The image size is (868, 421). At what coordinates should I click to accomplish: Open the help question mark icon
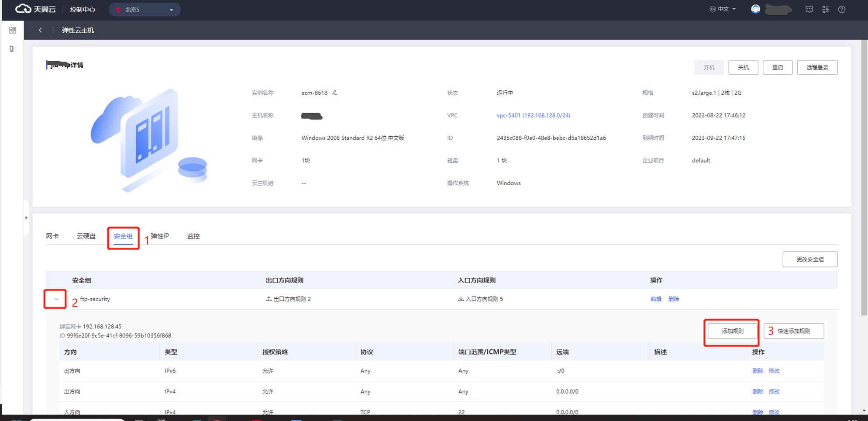[x=842, y=9]
